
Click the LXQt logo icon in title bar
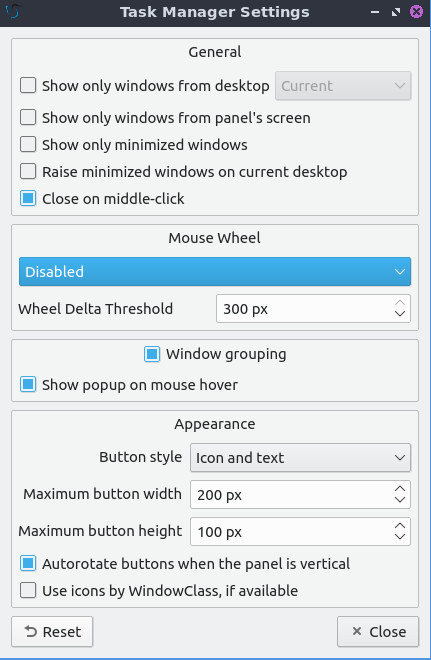(13, 11)
